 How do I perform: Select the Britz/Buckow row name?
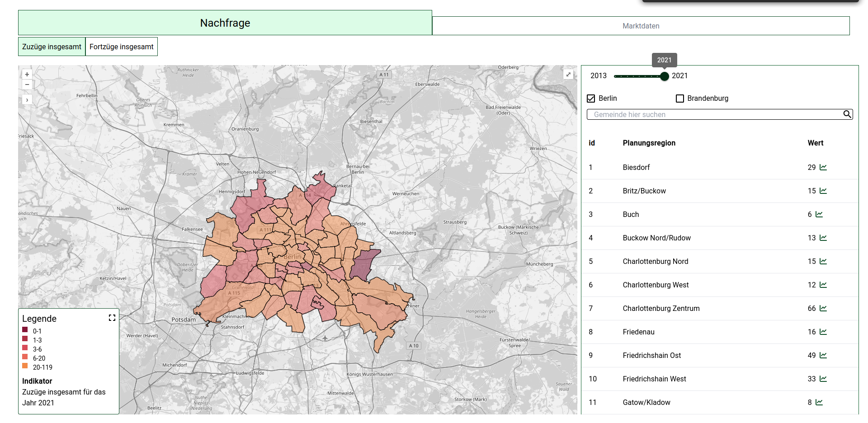coord(644,191)
